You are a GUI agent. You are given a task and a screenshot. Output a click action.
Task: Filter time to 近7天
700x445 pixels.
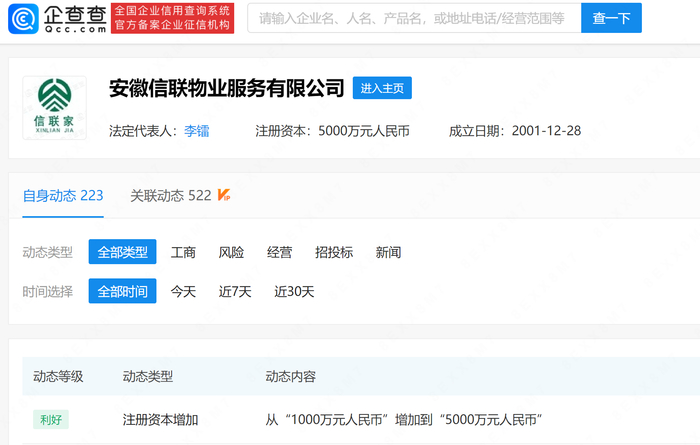235,291
